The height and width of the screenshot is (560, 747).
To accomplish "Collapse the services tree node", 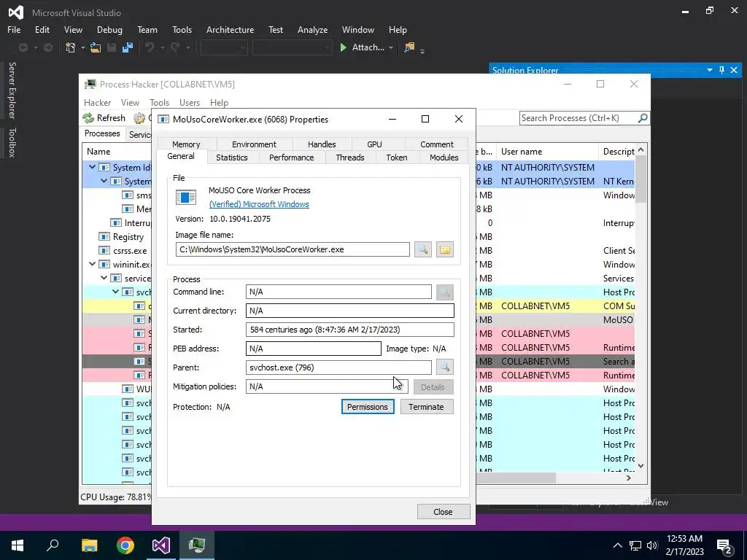I will click(x=104, y=278).
